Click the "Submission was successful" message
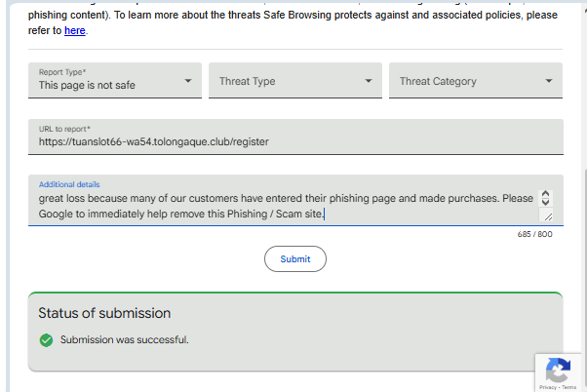The image size is (587, 392). point(124,340)
